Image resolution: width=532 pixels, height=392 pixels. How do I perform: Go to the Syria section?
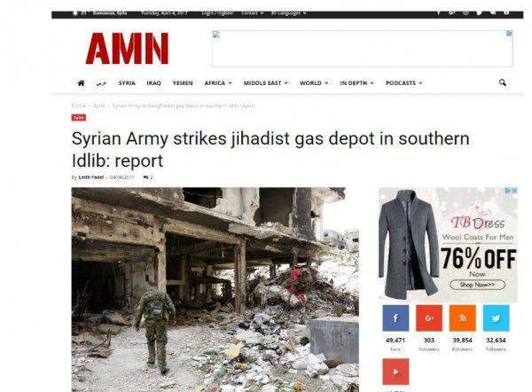(x=127, y=82)
